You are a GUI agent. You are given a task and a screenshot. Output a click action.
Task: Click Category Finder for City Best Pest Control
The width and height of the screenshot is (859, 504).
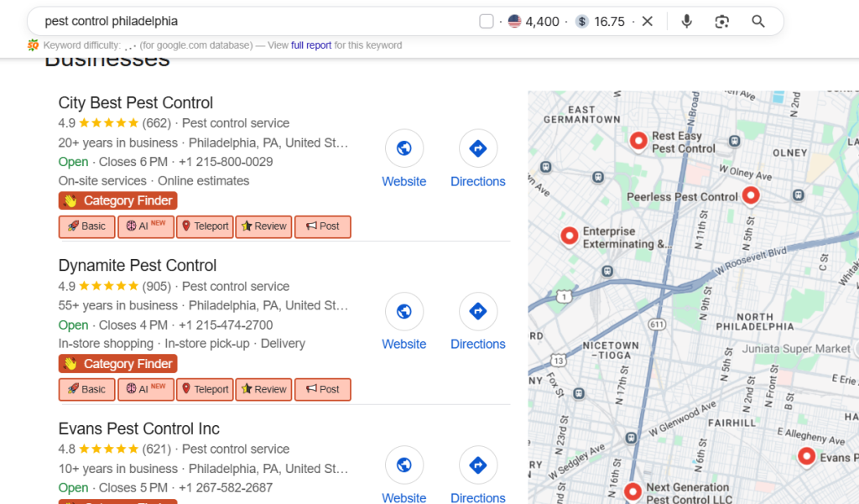[117, 200]
